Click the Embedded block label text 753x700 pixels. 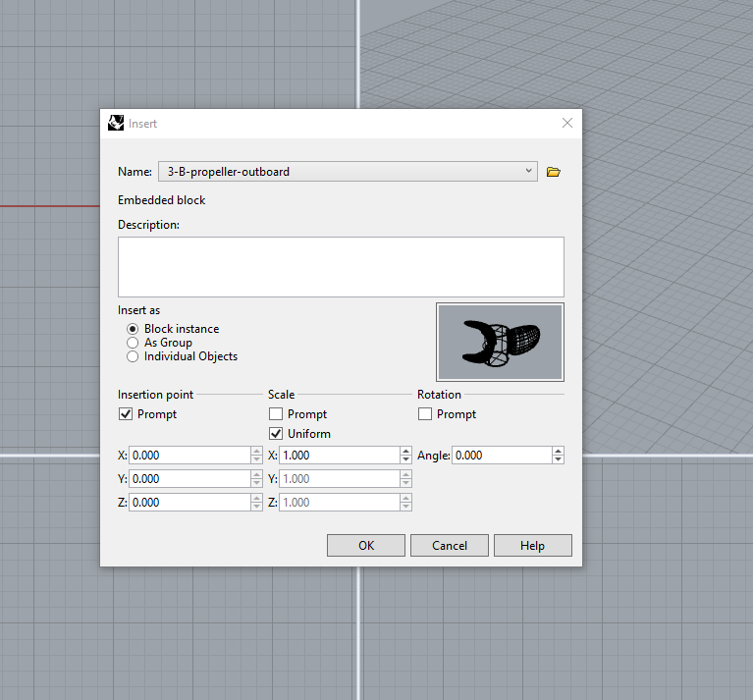pos(161,200)
